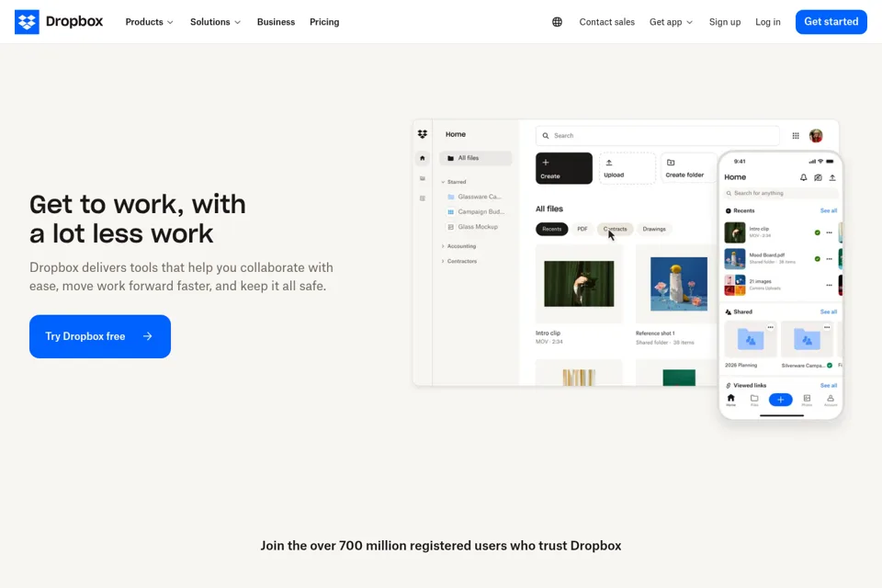
Task: Open the Reference shot 1 thumbnail
Action: [x=678, y=284]
